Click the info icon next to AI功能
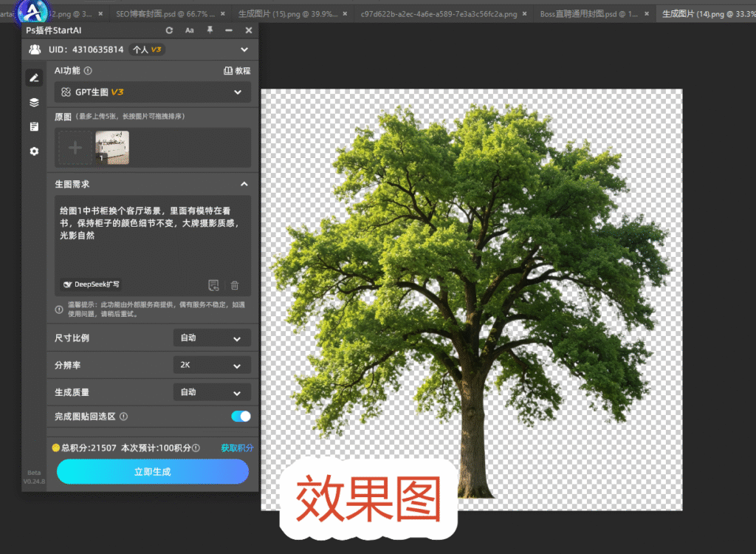Image resolution: width=756 pixels, height=554 pixels. coord(88,70)
